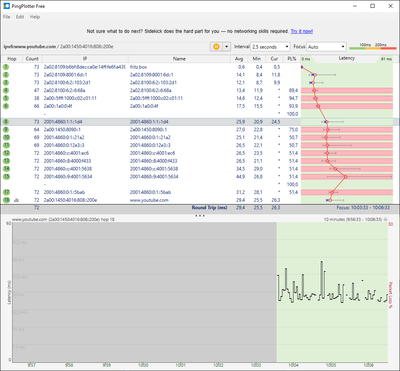Click the Min column header
The image size is (400, 371).
point(256,59)
